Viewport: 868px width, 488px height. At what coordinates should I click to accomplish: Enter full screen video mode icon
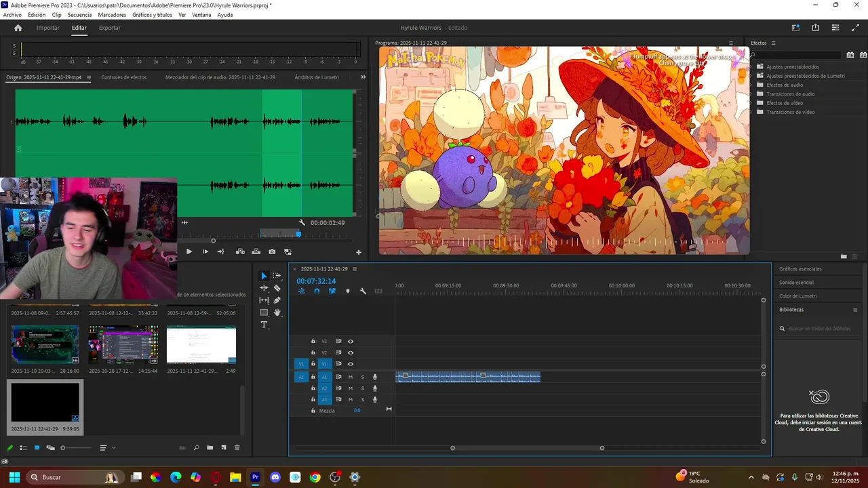(855, 28)
